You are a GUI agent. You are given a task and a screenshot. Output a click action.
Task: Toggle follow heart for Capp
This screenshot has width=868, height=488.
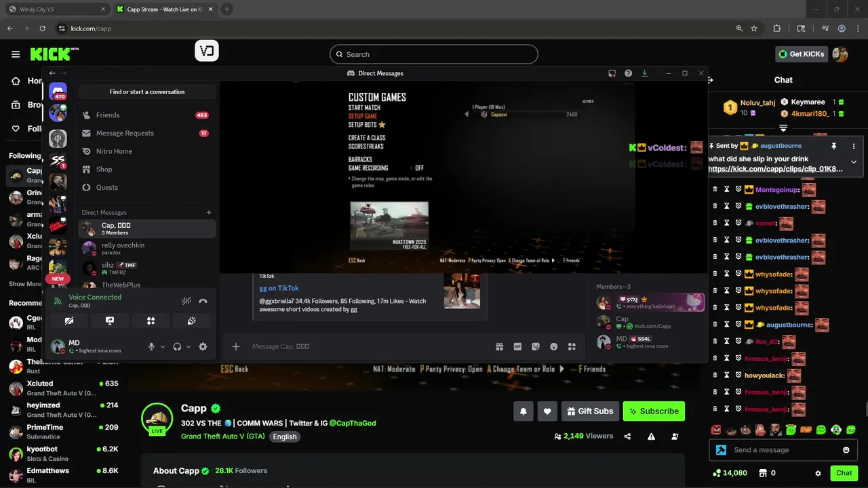click(547, 411)
